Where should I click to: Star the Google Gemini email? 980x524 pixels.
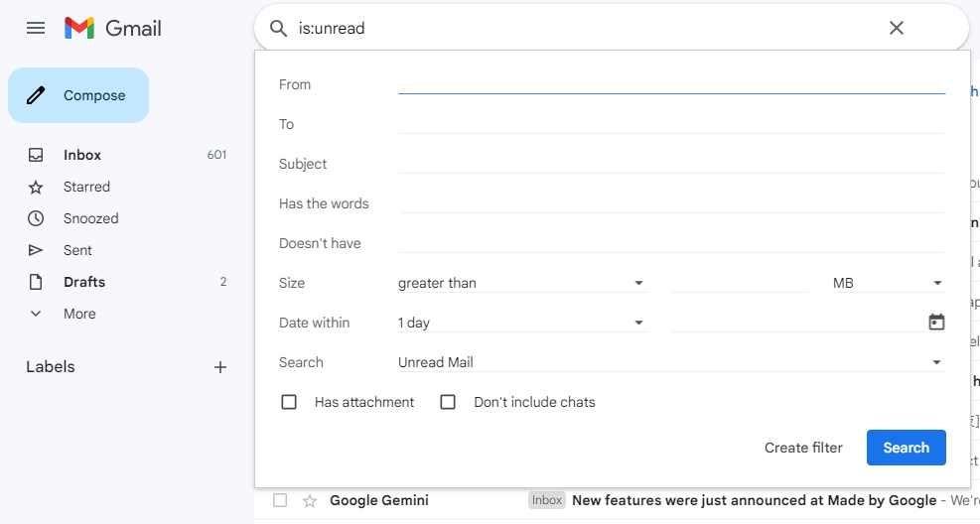pyautogui.click(x=310, y=501)
